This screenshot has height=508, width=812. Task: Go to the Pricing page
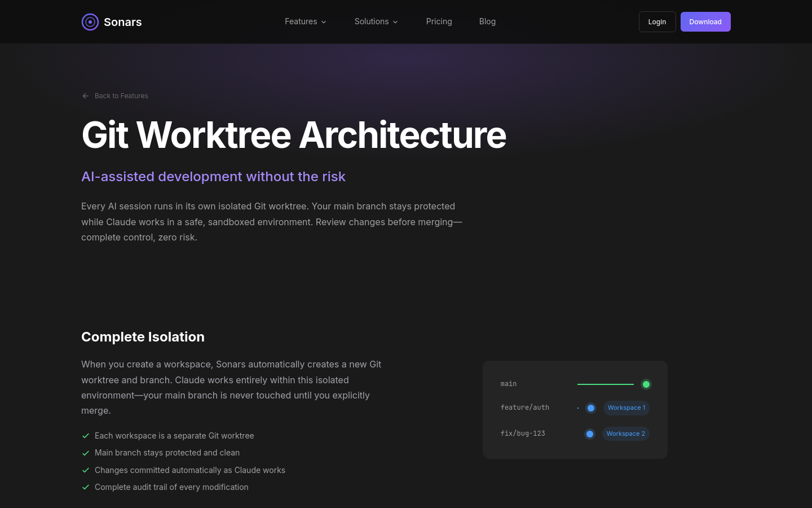[439, 21]
